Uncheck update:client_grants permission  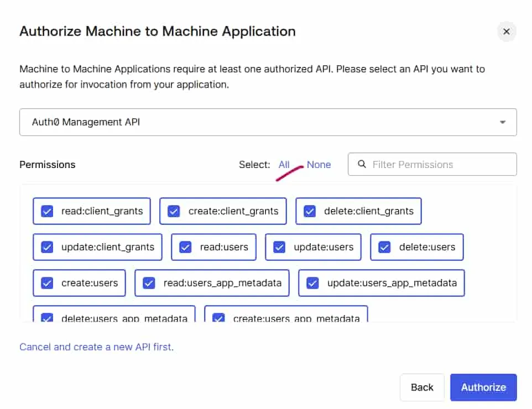47,247
